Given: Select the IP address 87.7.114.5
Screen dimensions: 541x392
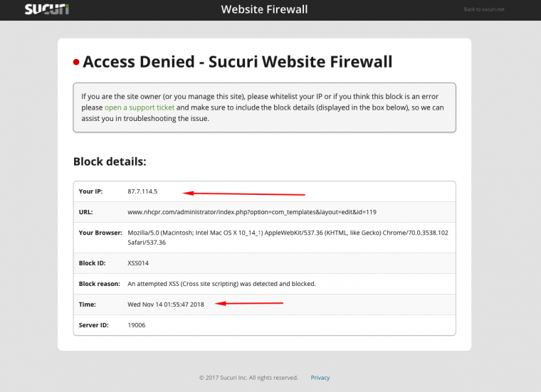Looking at the screenshot, I should tap(142, 191).
